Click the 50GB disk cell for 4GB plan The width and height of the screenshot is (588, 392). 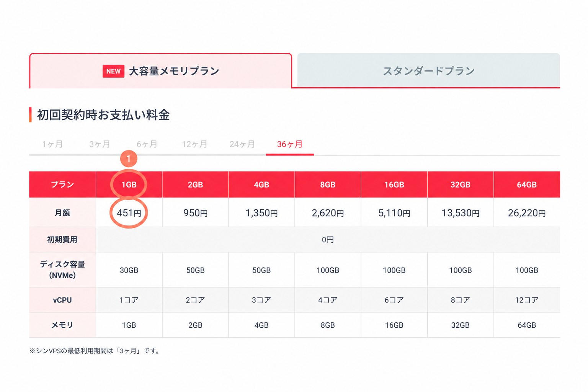click(x=261, y=270)
